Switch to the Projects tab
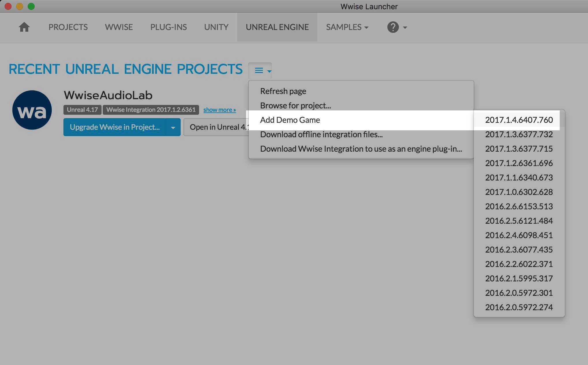588x365 pixels. click(68, 27)
